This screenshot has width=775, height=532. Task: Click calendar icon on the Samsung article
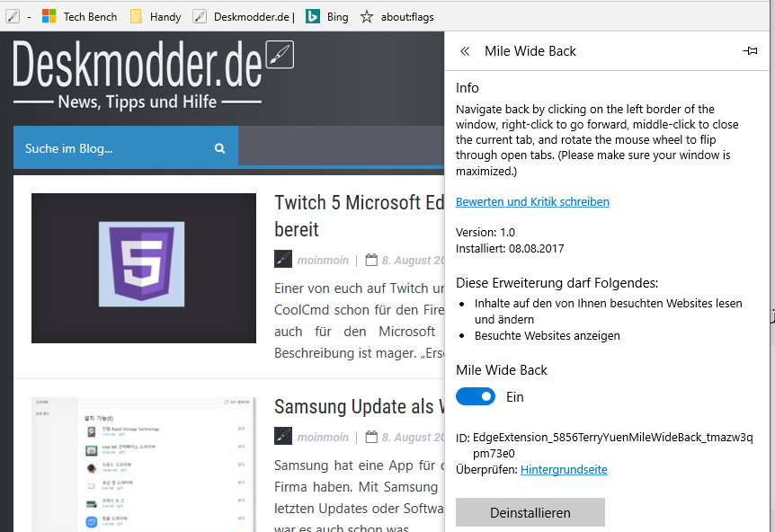[371, 437]
